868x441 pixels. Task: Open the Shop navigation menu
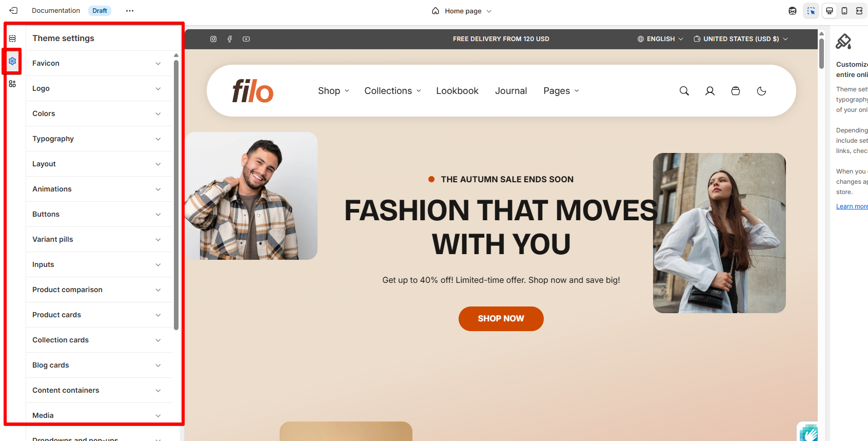333,91
